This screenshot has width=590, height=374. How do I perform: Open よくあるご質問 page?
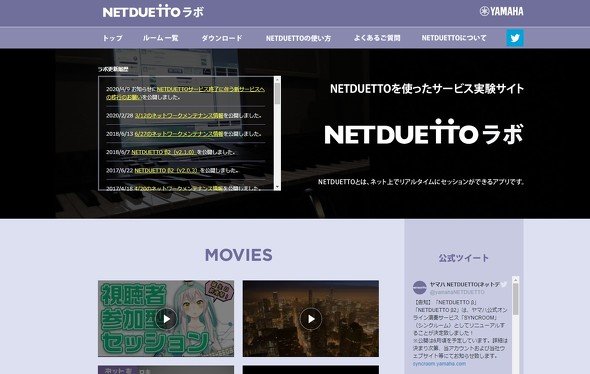click(377, 38)
